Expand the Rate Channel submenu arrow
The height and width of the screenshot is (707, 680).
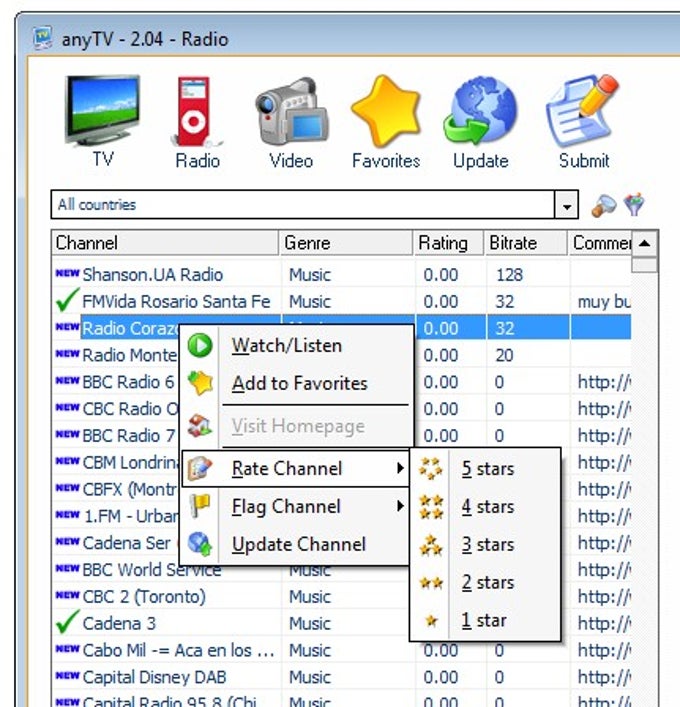(x=400, y=468)
